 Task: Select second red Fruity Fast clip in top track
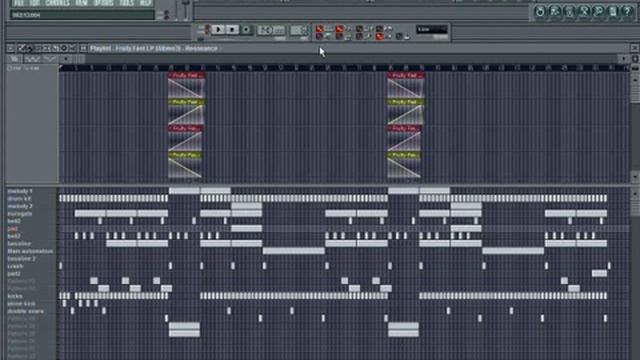point(406,84)
